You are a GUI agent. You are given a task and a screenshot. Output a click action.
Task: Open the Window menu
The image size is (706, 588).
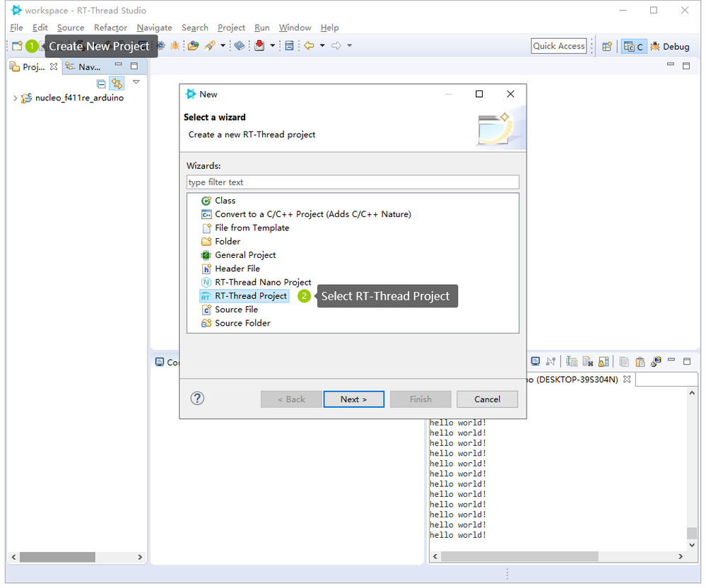295,28
